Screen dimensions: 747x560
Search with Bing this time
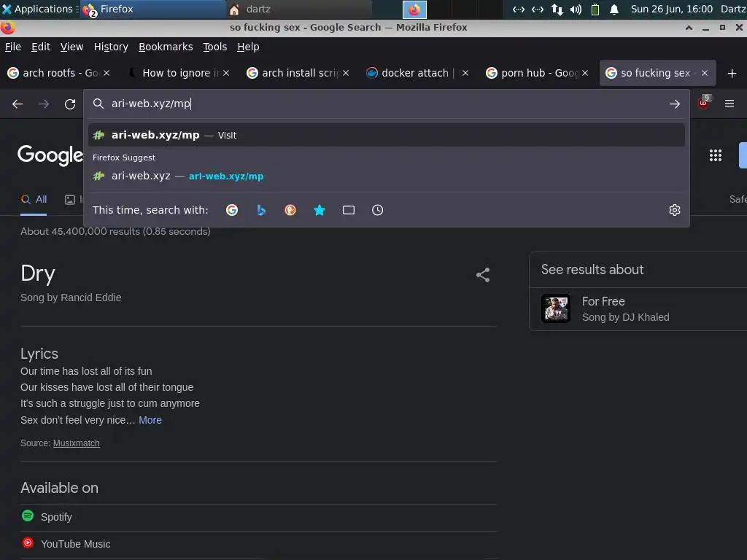click(x=261, y=210)
